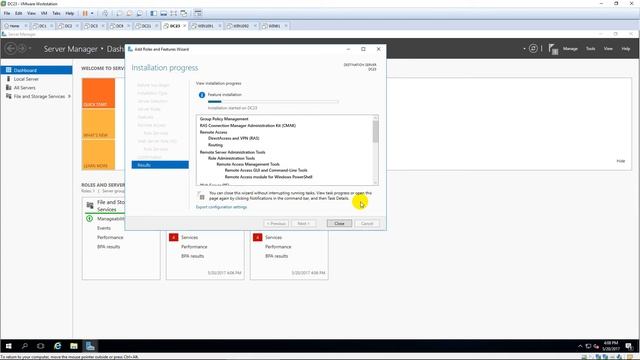Open the Server Manager View menu

(x=608, y=49)
